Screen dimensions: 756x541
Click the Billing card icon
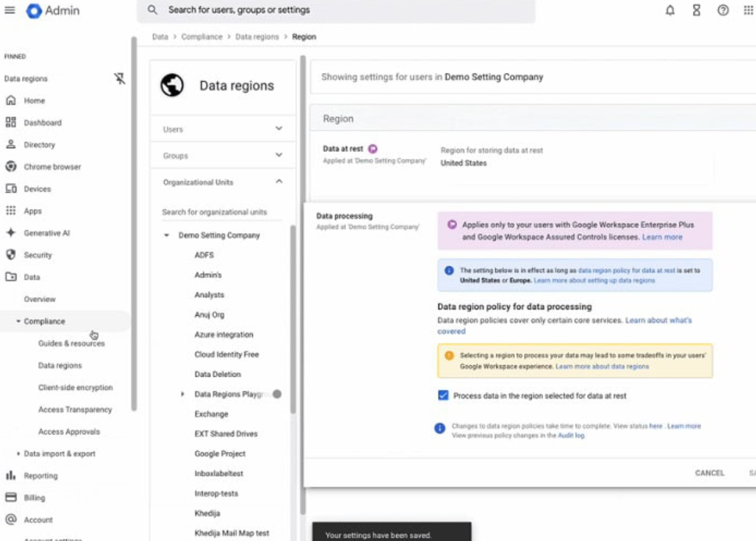tap(11, 497)
